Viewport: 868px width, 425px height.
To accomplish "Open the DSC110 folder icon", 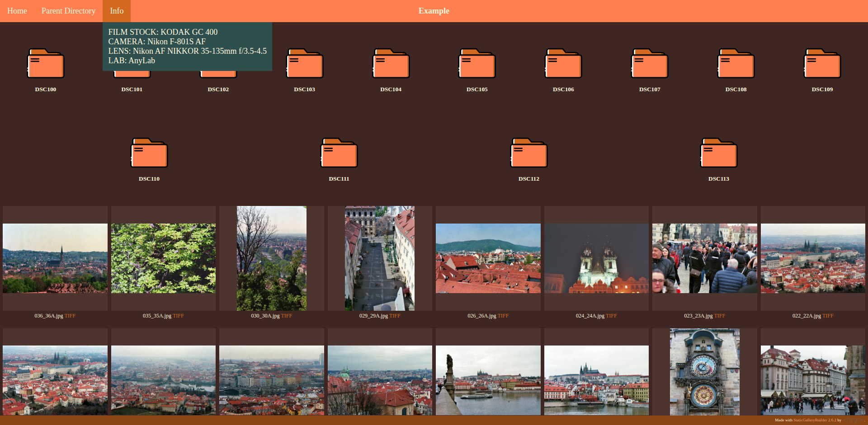I will pos(149,153).
